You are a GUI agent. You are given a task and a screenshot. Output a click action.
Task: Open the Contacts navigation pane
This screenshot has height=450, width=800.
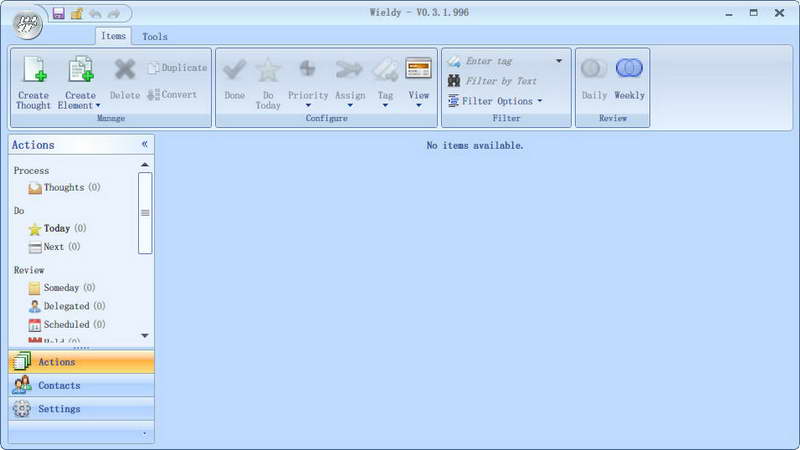81,385
